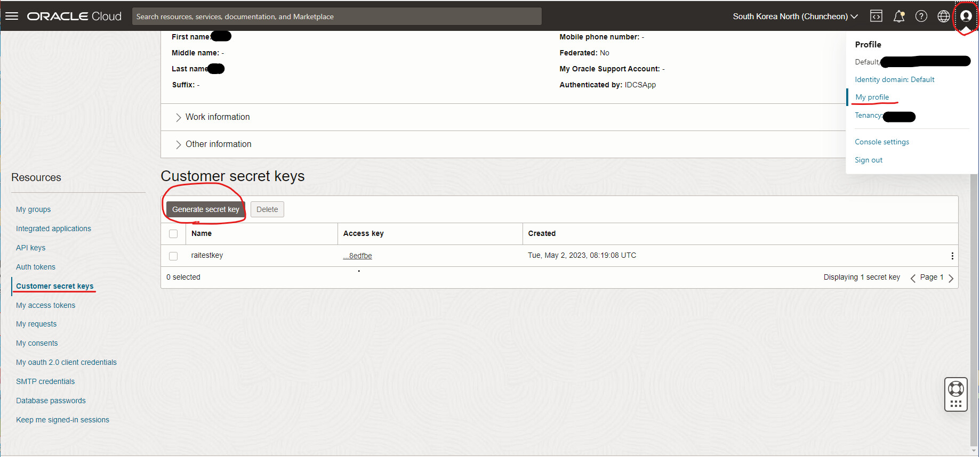Open the South Korea North region dropdown
Image resolution: width=980 pixels, height=457 pixels.
tap(795, 17)
